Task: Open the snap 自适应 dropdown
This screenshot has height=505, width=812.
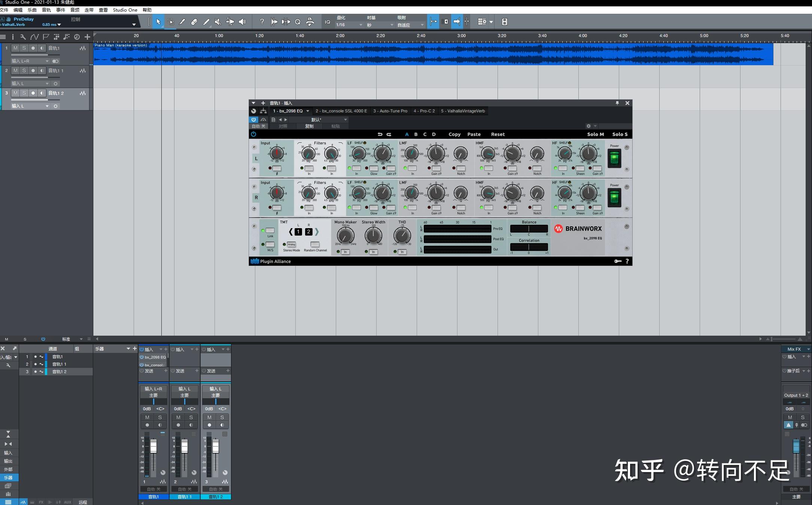Action: pos(410,25)
